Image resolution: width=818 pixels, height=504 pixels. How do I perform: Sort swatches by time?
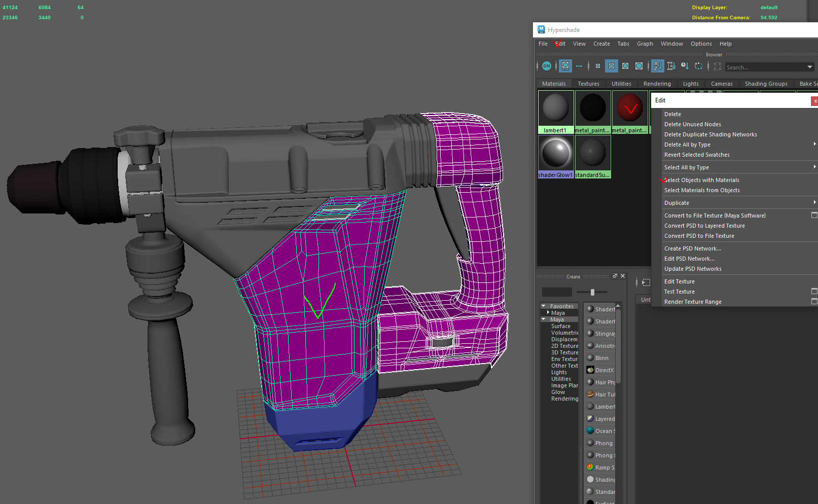point(685,66)
